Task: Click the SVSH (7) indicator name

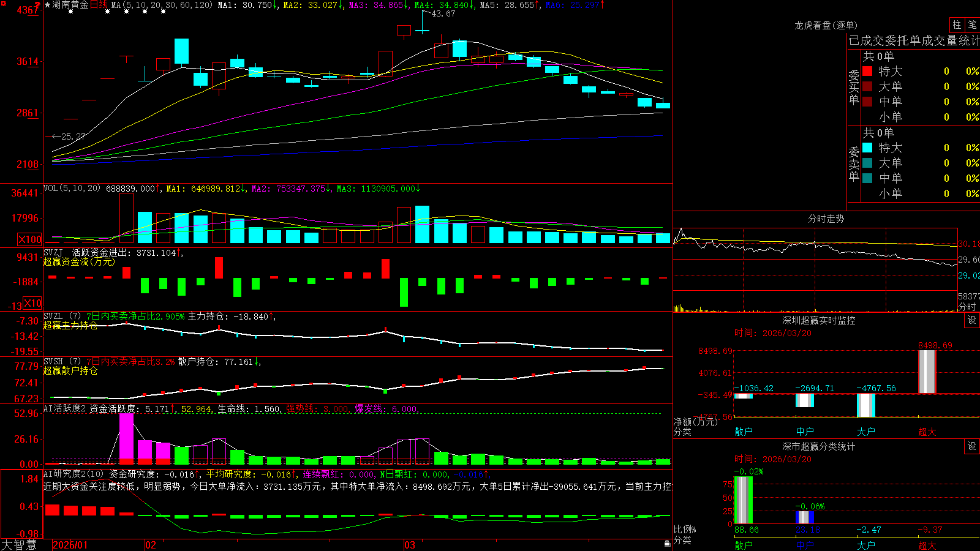Action: click(62, 362)
